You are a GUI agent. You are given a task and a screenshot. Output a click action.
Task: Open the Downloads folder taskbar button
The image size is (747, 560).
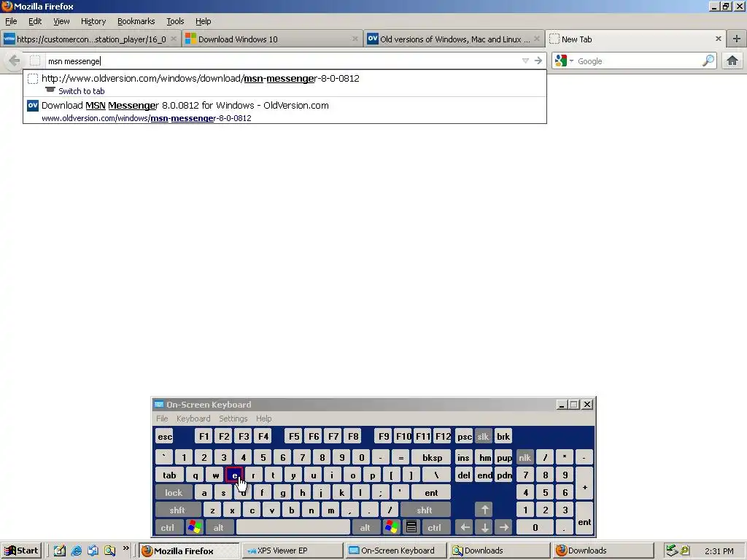pyautogui.click(x=499, y=551)
